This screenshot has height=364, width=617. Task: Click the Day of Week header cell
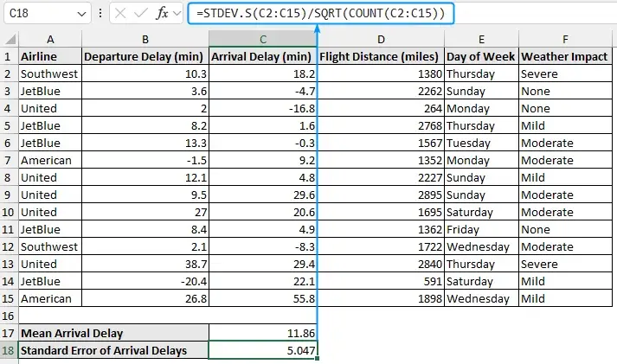[x=481, y=56]
